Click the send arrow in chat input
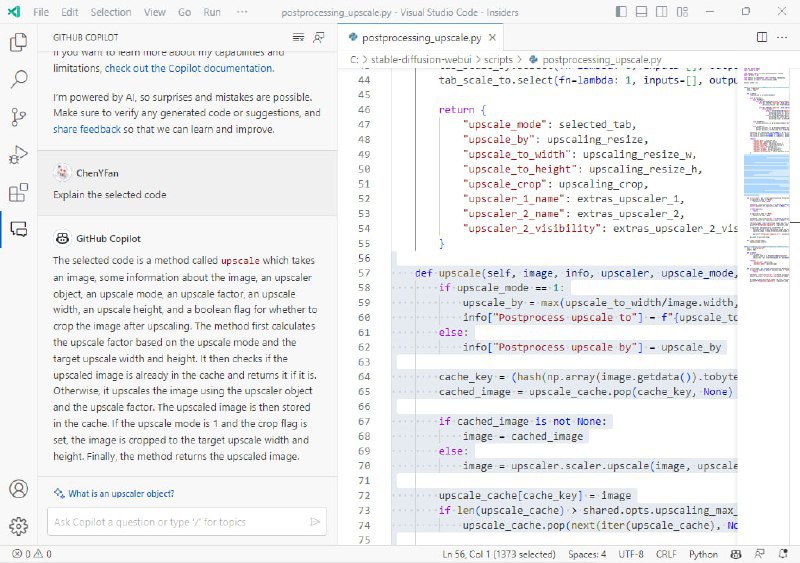 click(x=315, y=522)
